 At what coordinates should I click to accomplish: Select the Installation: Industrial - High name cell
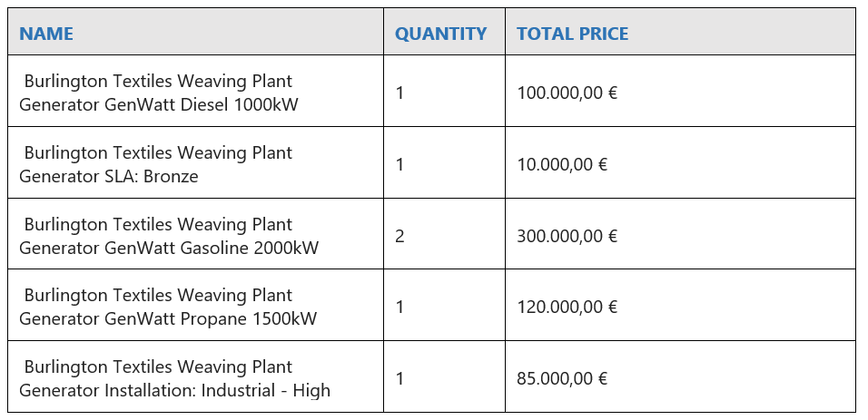(175, 378)
